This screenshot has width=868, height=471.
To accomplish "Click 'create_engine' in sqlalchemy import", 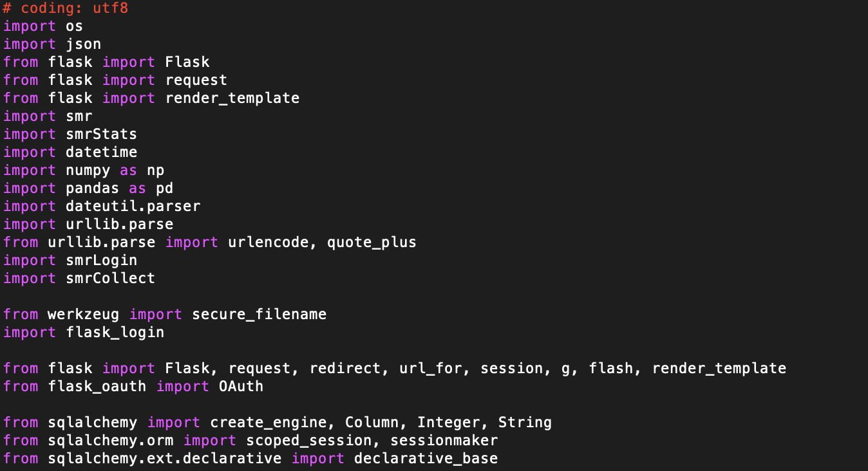I will (269, 423).
